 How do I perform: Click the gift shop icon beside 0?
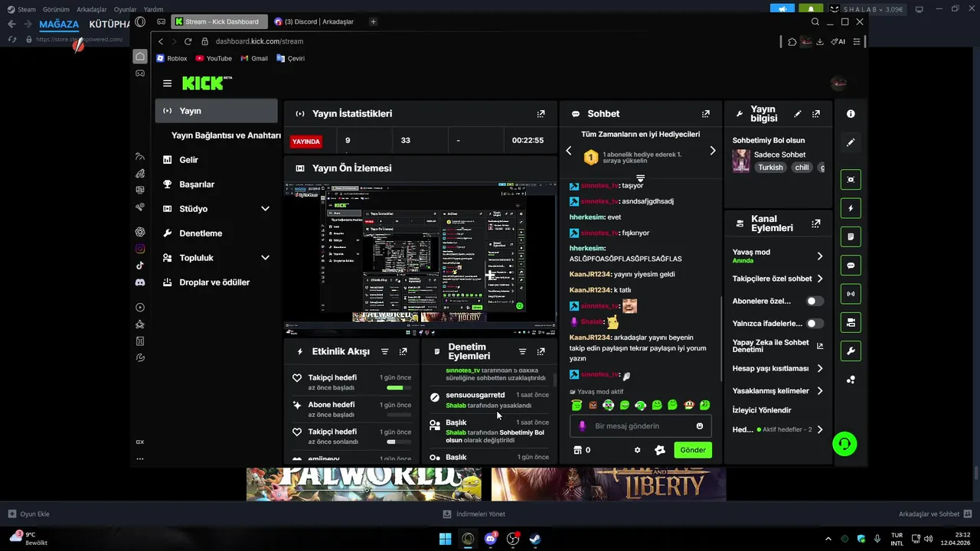tap(578, 450)
